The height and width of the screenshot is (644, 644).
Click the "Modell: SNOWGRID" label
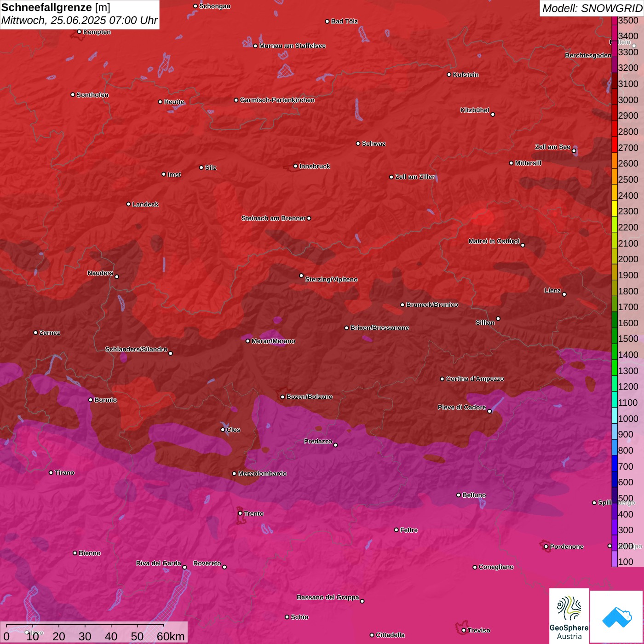click(592, 8)
